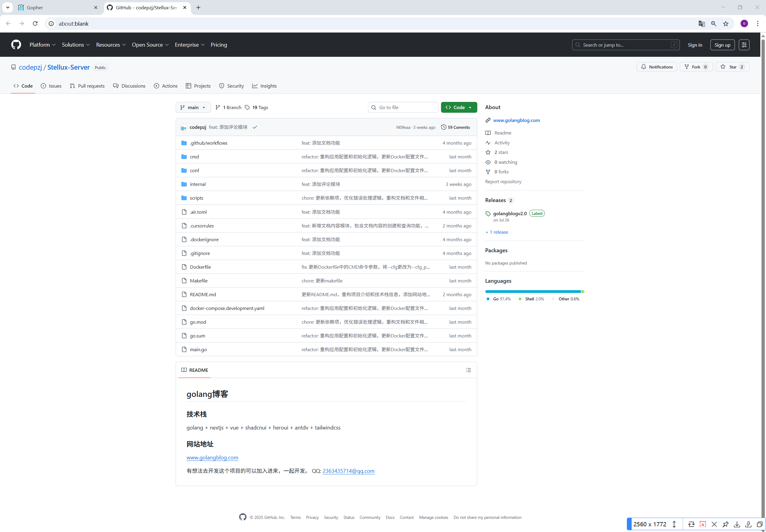Open the Insights tab
The width and height of the screenshot is (766, 532).
coord(265,86)
